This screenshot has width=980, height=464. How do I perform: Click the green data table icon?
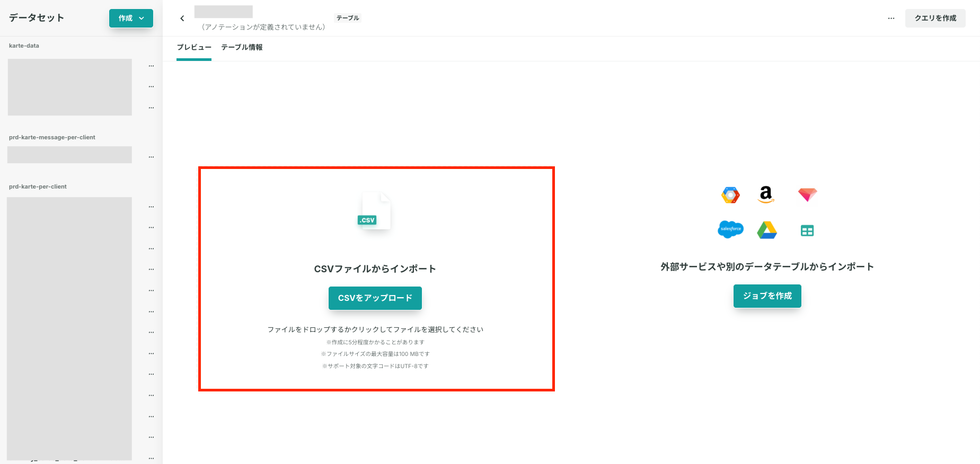[x=807, y=230]
